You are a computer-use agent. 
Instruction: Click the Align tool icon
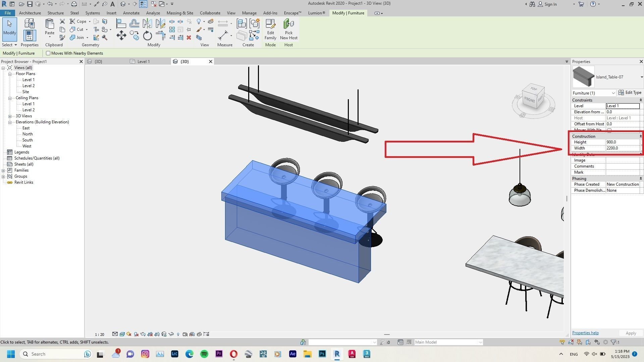(121, 23)
